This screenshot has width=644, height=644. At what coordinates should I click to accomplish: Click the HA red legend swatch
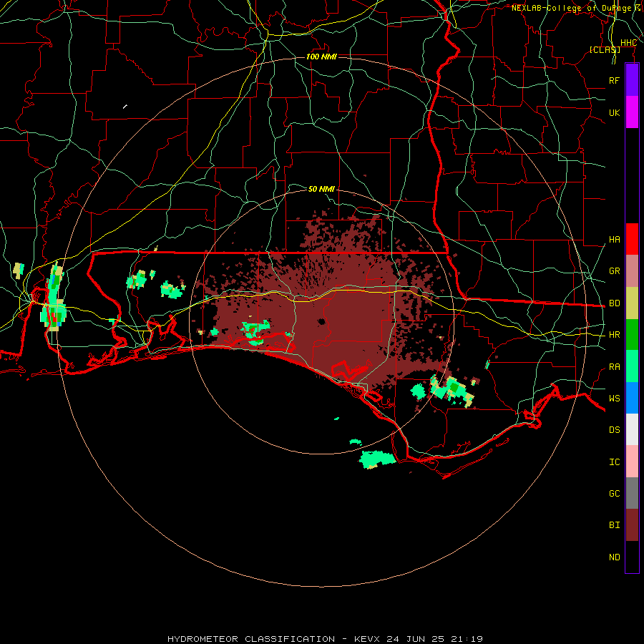point(632,239)
